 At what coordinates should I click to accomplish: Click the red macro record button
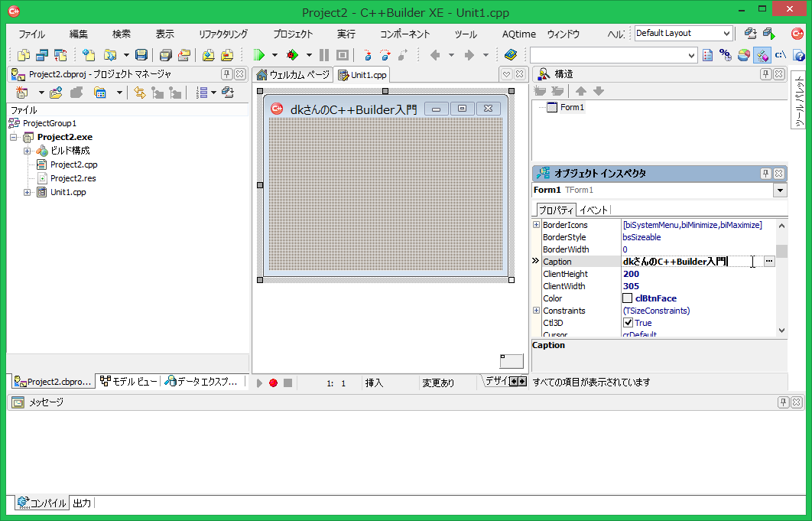tap(273, 383)
